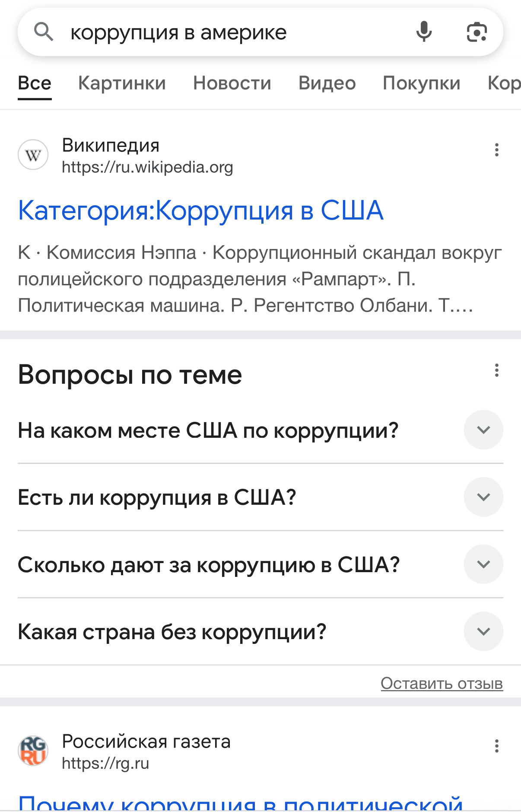Image resolution: width=521 pixels, height=812 pixels.
Task: Click the 'Оставить отзыв' feedback link
Action: tap(442, 683)
